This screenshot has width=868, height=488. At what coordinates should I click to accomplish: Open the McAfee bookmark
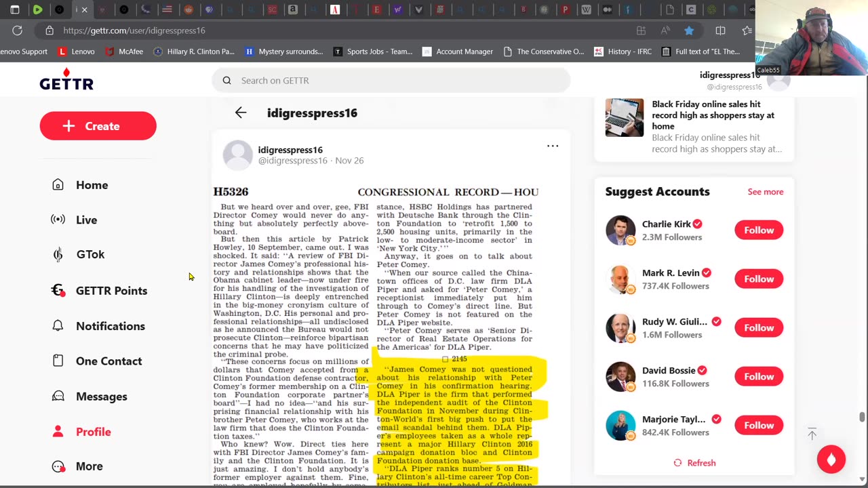[x=124, y=52]
